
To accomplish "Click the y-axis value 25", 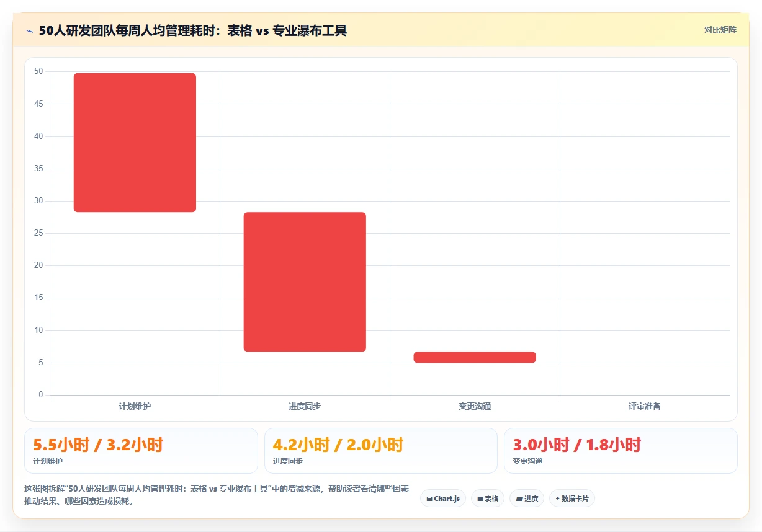I will coord(38,233).
